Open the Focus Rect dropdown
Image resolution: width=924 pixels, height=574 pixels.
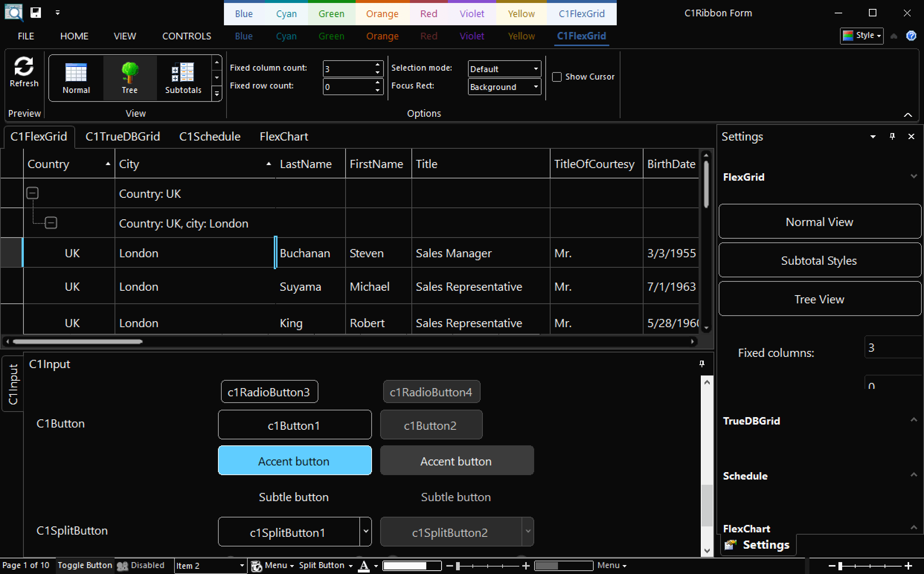pyautogui.click(x=536, y=87)
